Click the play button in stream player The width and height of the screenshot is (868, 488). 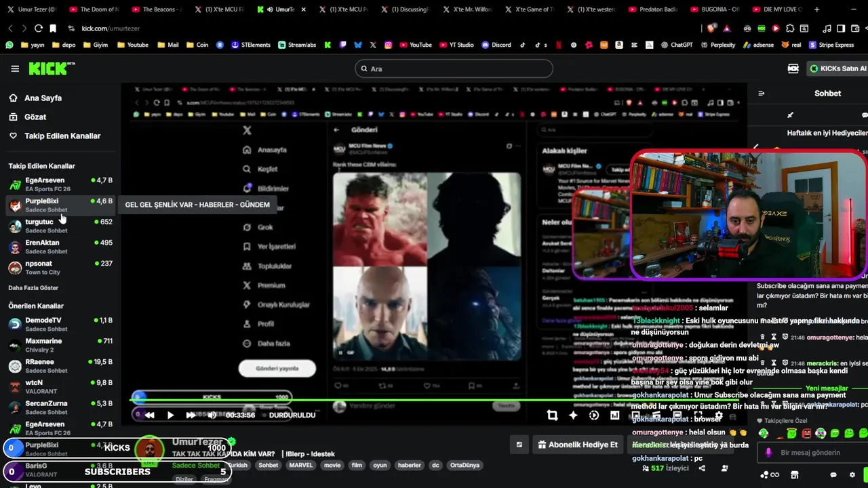[x=170, y=415]
